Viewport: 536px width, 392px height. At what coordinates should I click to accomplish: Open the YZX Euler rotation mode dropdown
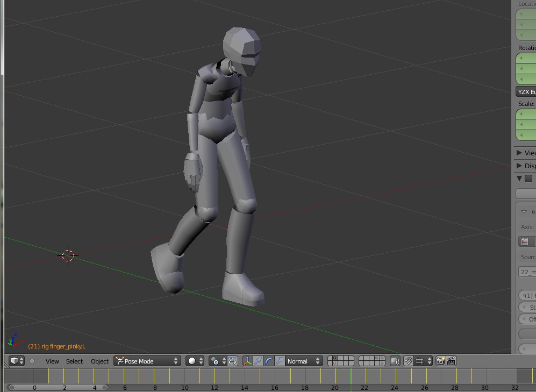point(526,91)
